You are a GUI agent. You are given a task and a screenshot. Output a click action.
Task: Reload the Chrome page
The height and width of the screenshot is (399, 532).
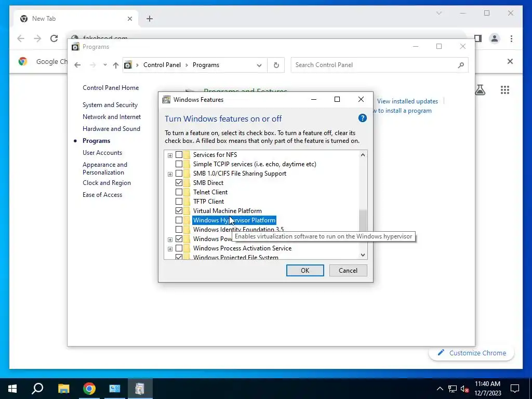click(x=54, y=38)
